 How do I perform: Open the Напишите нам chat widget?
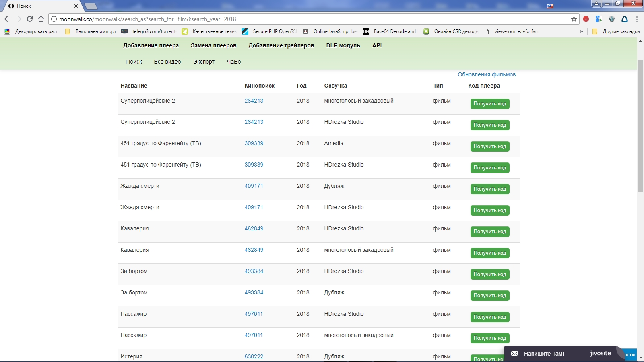[543, 354]
